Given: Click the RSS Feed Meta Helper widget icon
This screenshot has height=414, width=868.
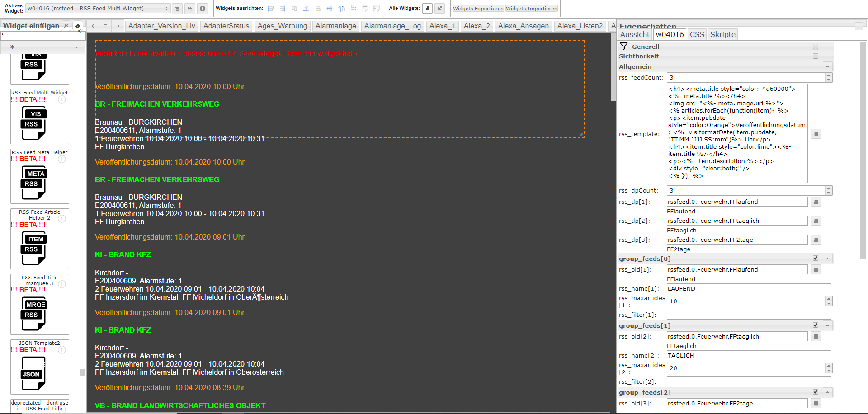Looking at the screenshot, I should (34, 183).
